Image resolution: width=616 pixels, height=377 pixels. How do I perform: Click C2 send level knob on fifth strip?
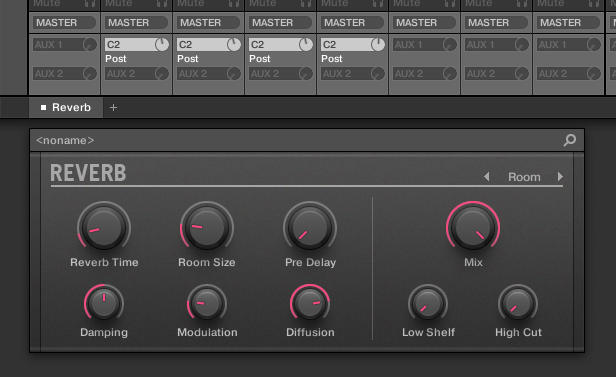click(378, 45)
